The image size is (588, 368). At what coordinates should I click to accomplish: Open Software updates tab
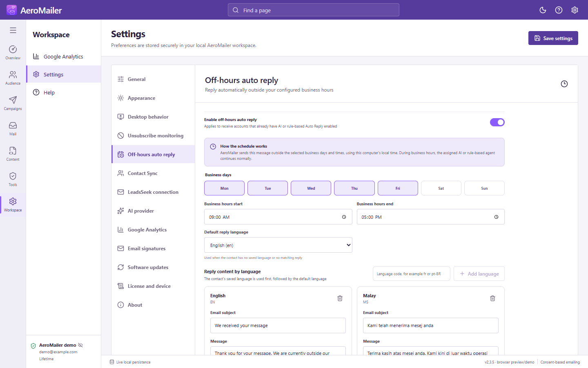tap(153, 267)
